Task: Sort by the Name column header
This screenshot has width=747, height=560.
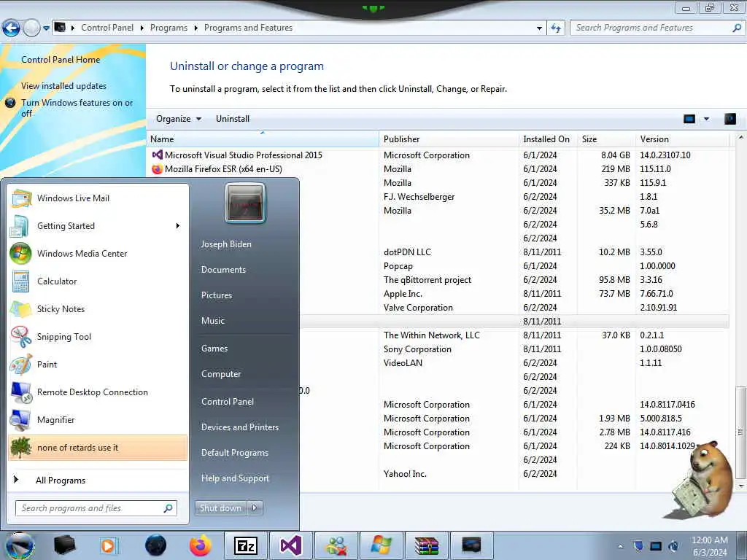Action: (x=263, y=139)
